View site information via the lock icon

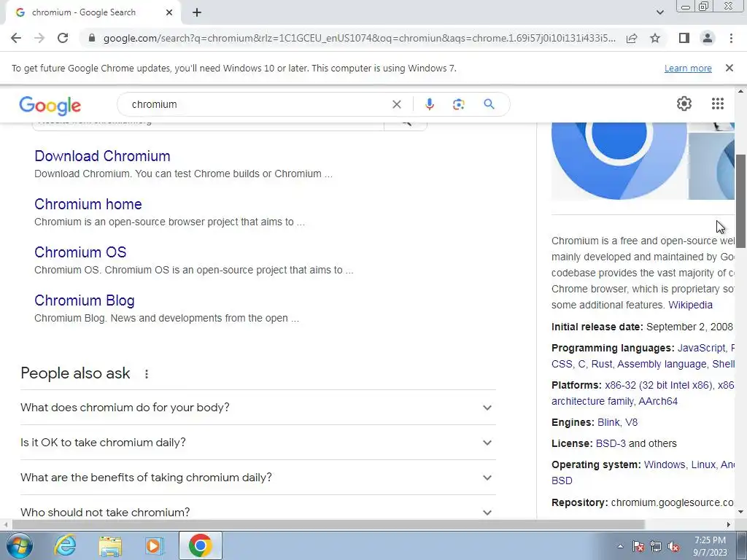click(x=92, y=38)
